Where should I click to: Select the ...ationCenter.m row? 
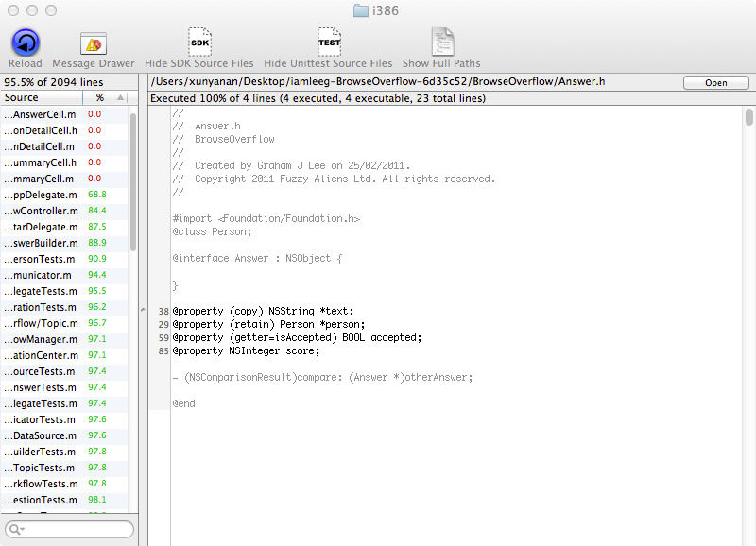63,355
